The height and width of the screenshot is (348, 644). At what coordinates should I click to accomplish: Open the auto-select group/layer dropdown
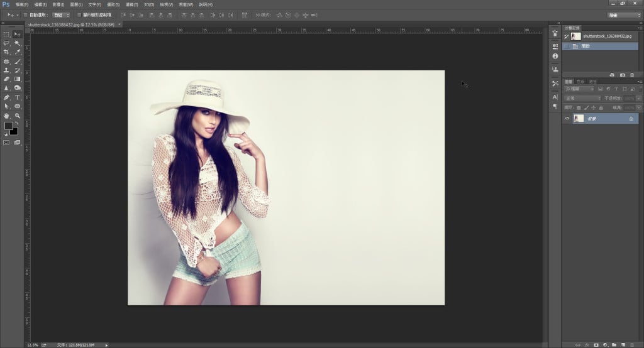pos(61,14)
